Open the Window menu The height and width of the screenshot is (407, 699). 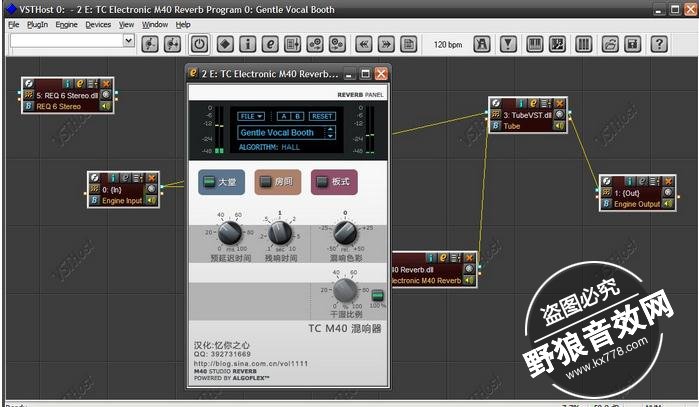[x=155, y=25]
